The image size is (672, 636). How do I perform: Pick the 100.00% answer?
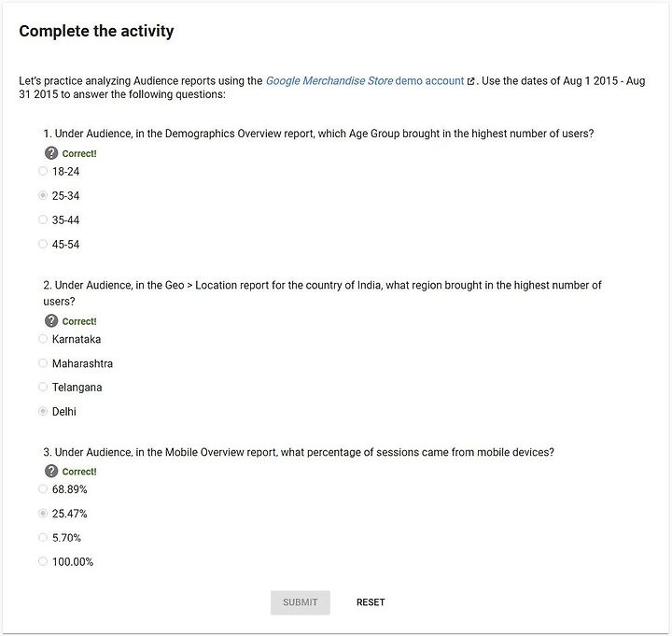43,561
